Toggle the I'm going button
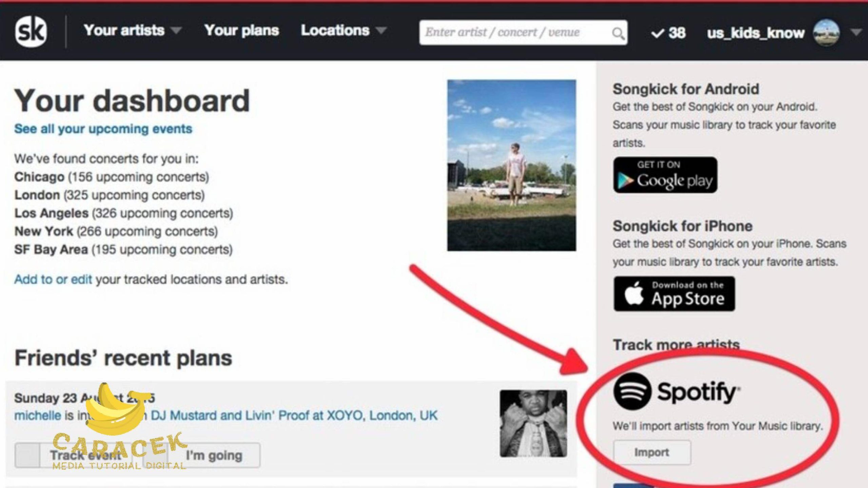 point(202,455)
